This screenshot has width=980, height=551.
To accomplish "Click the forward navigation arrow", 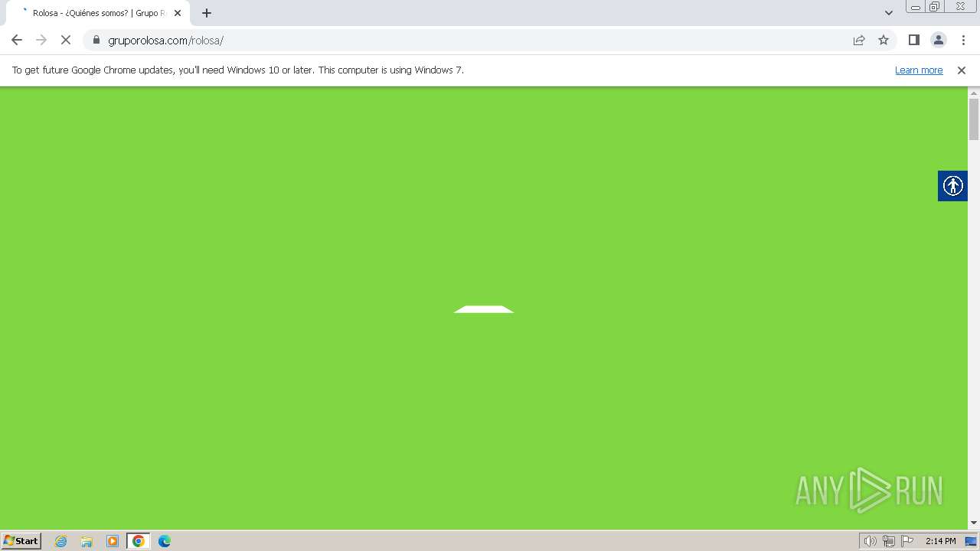I will coord(41,41).
